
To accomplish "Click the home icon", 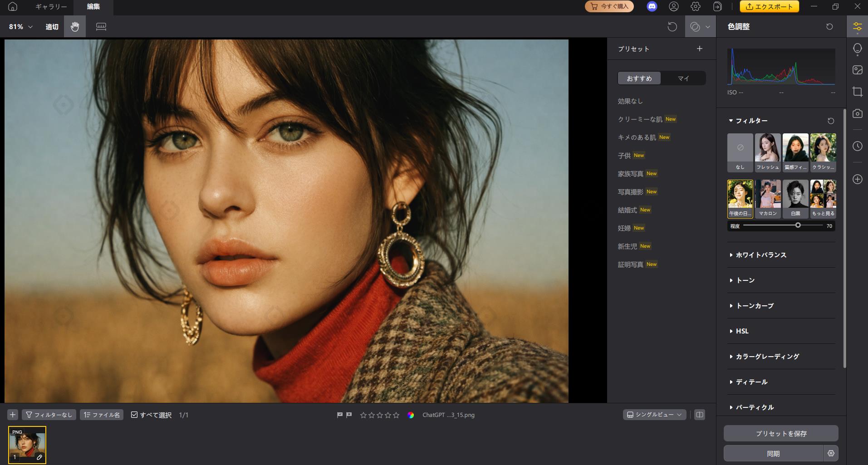I will pyautogui.click(x=13, y=6).
